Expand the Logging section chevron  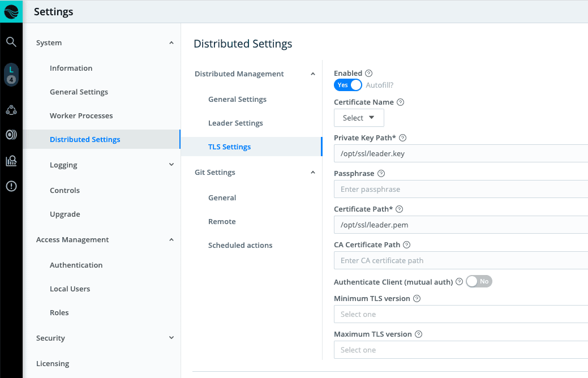[171, 165]
